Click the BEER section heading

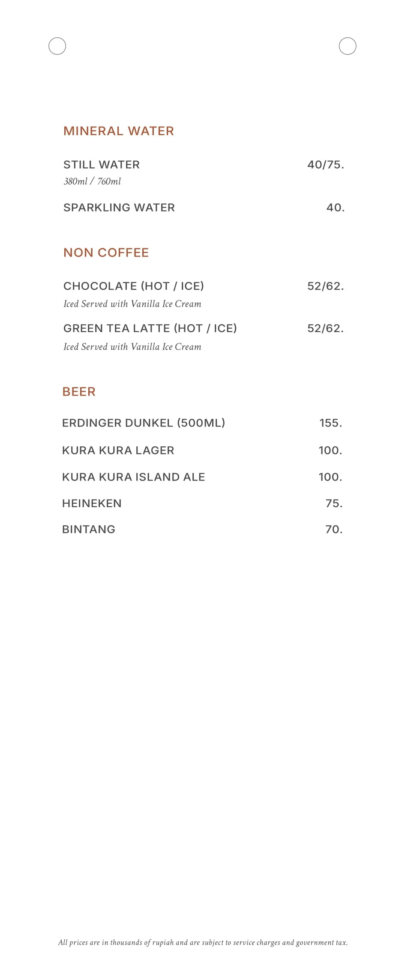pos(79,392)
